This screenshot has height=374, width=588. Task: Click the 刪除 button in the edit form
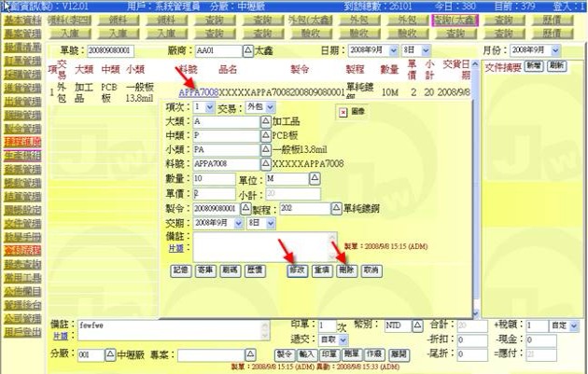tap(347, 270)
